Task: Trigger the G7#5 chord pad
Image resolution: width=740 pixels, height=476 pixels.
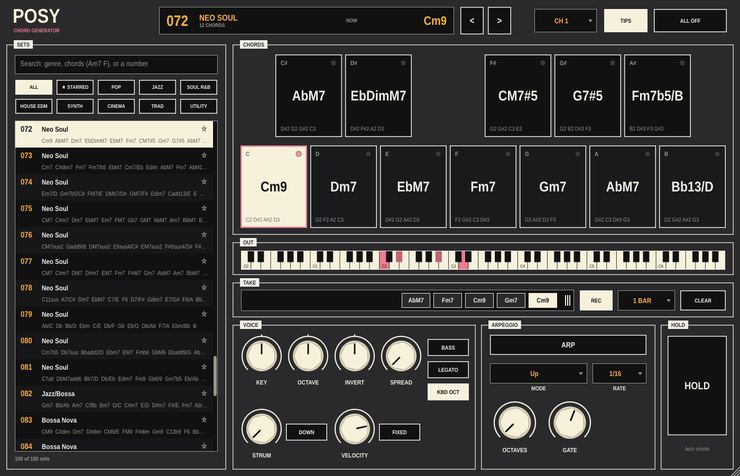Action: [588, 96]
